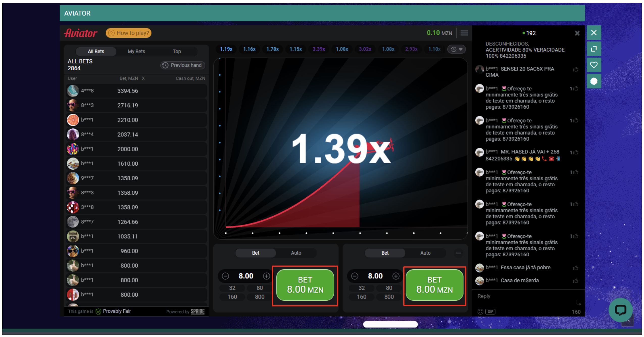
Task: Select bet row with 2716.19
Action: click(x=136, y=105)
